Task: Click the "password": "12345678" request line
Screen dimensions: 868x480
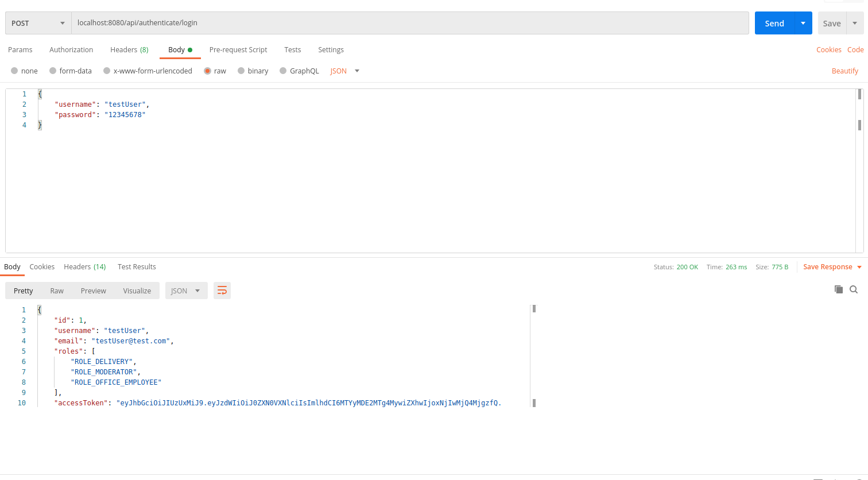Action: point(100,115)
